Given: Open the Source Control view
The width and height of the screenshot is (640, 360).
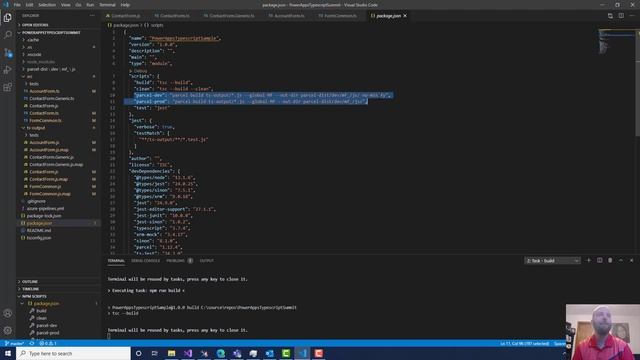Looking at the screenshot, I should (x=8, y=53).
